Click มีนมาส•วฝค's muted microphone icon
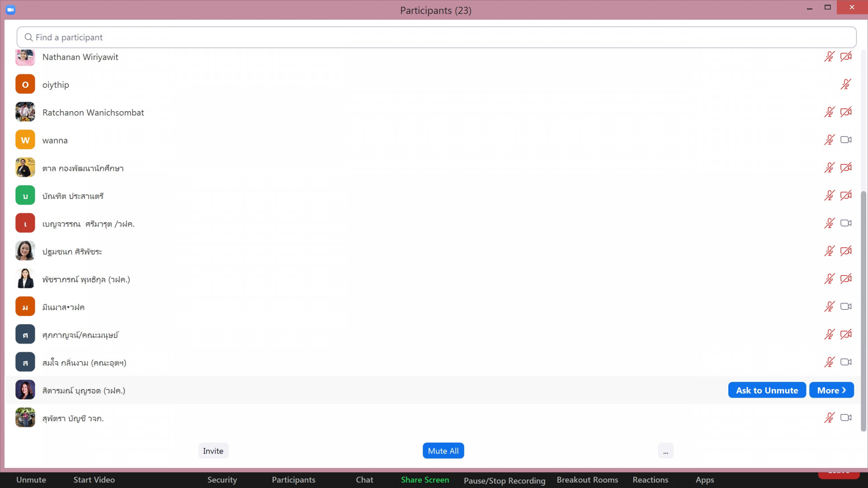Viewport: 868px width, 488px height. pos(829,307)
